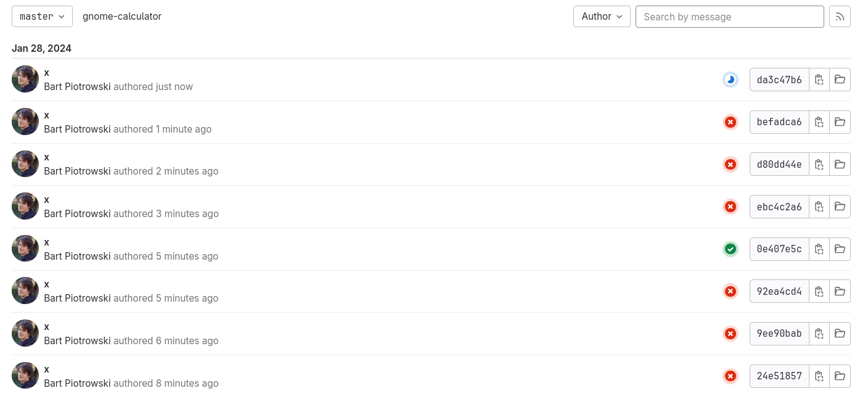The width and height of the screenshot is (868, 396).
Task: Click the RSS commits feed icon
Action: [x=840, y=17]
